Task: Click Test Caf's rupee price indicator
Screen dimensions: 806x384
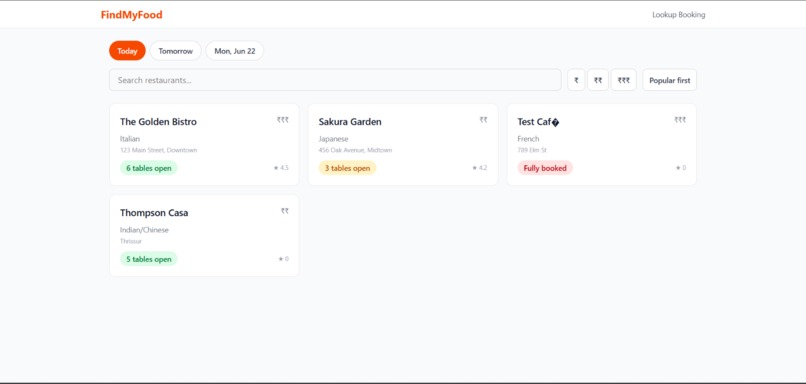Action: pyautogui.click(x=680, y=120)
